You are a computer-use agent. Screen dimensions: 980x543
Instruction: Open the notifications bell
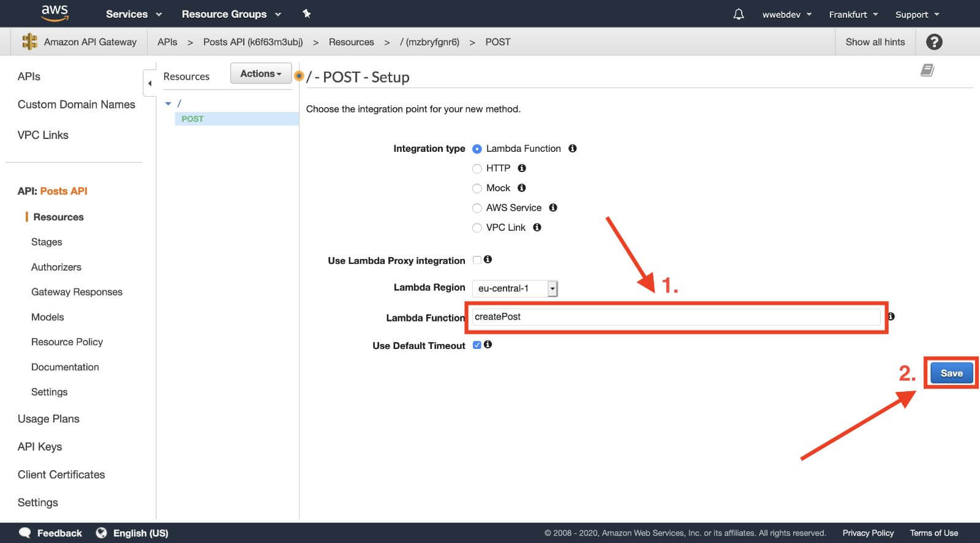pos(739,14)
